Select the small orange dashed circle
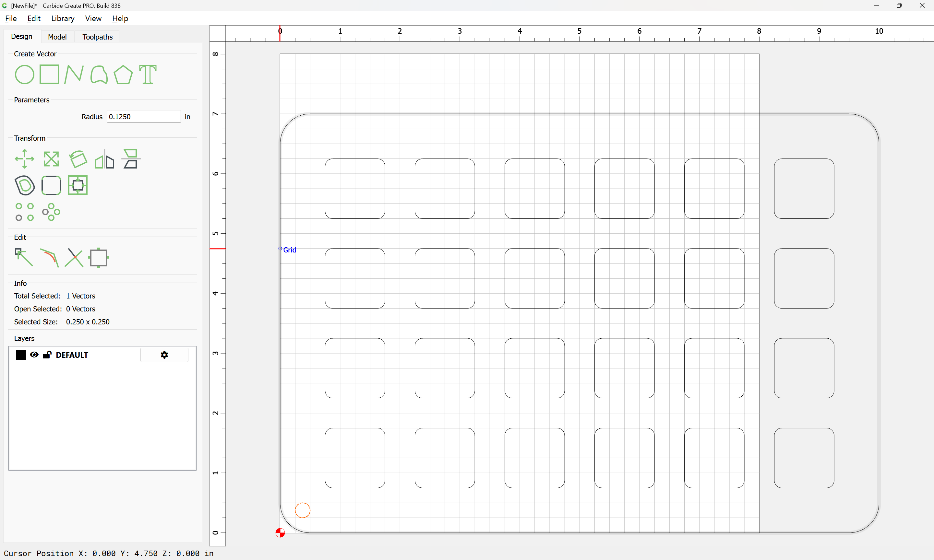Image resolution: width=934 pixels, height=560 pixels. (x=302, y=510)
